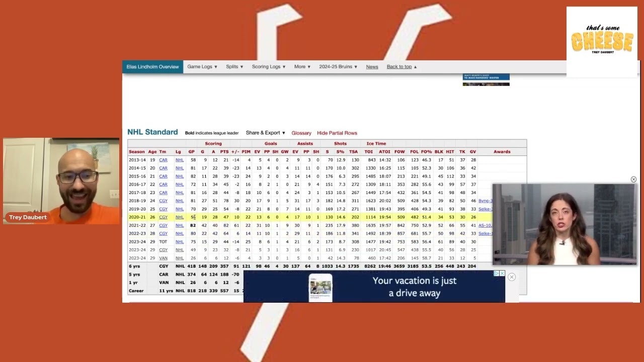Select 2015-16 season cell

pos(137,176)
